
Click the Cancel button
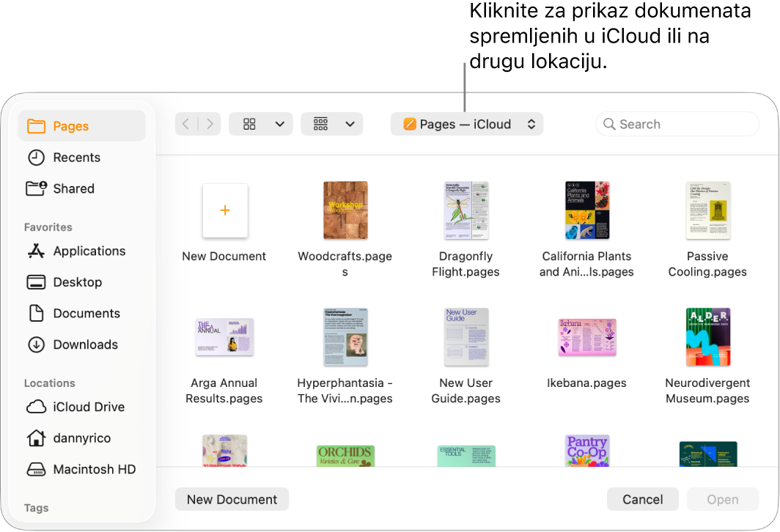642,499
